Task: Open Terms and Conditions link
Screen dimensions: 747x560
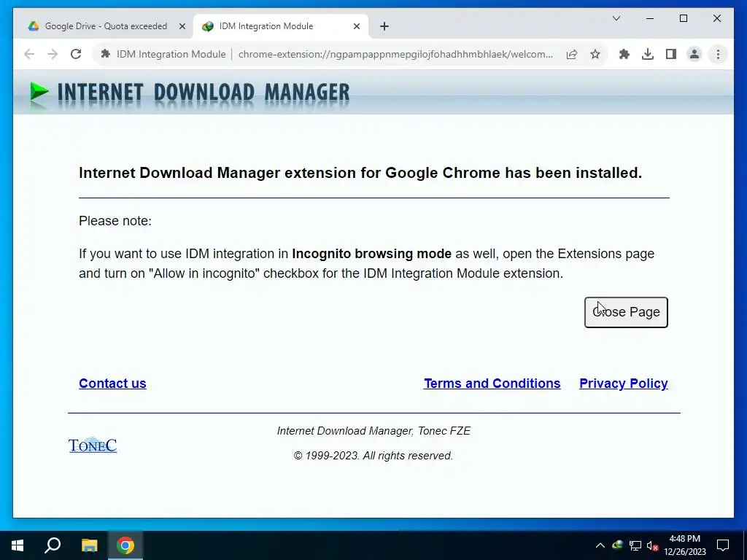Action: tap(492, 384)
